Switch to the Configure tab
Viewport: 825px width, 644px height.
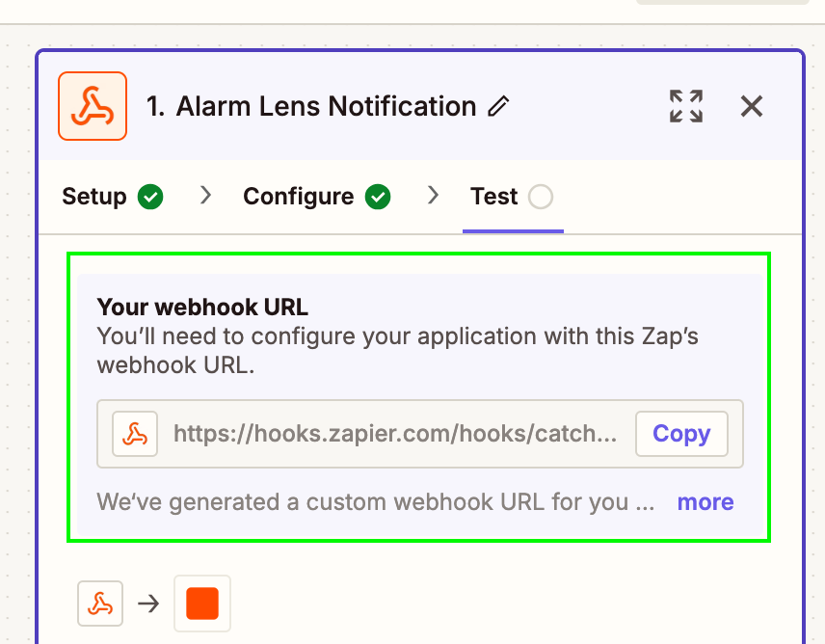298,197
